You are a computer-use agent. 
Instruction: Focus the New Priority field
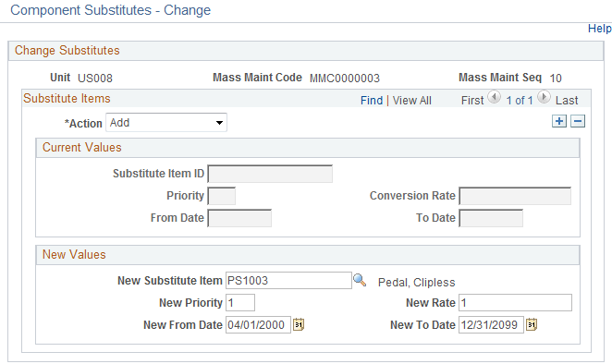click(240, 303)
